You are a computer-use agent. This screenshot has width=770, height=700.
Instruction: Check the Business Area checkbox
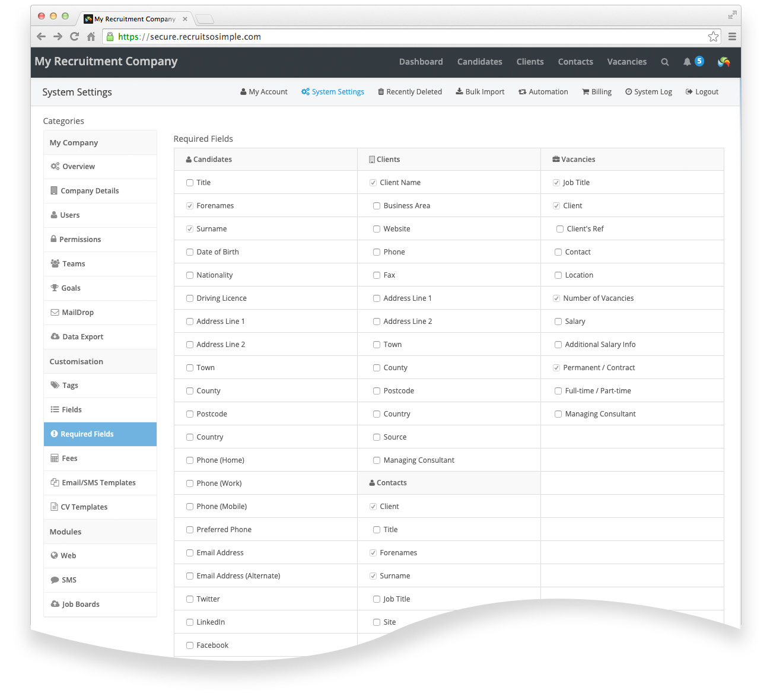377,206
